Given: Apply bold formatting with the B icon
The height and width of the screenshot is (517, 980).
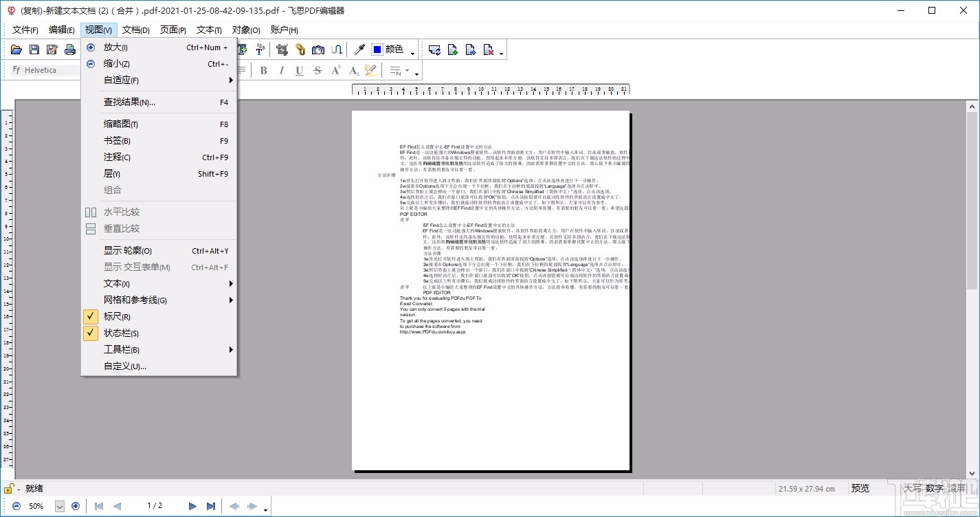Looking at the screenshot, I should (x=263, y=70).
